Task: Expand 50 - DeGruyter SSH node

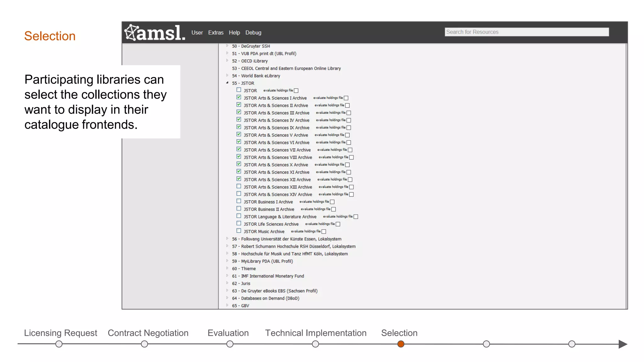Action: 227,46
